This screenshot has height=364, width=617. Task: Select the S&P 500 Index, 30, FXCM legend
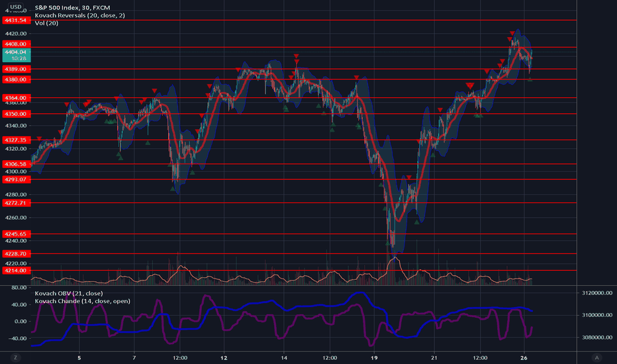pyautogui.click(x=72, y=7)
